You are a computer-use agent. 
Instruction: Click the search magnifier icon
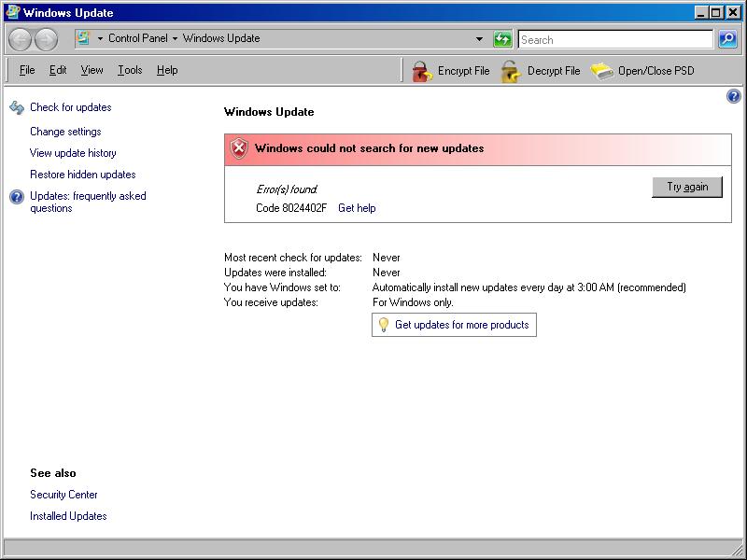pyautogui.click(x=727, y=39)
